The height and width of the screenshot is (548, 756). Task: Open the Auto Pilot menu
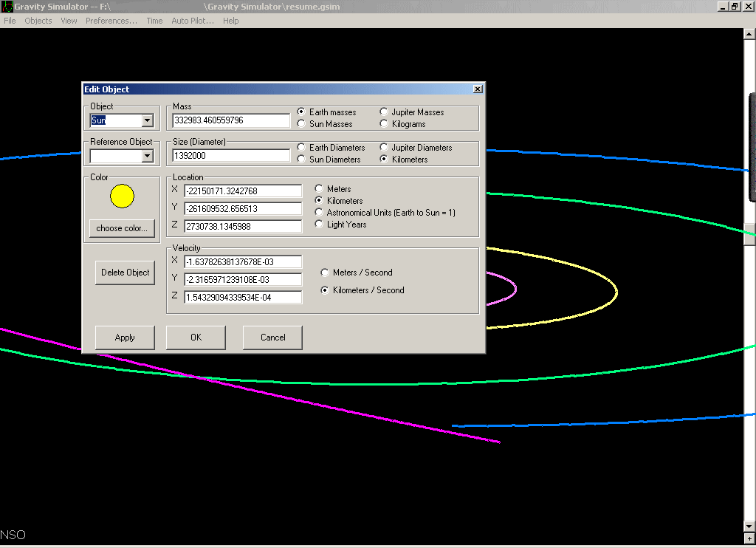[x=193, y=21]
